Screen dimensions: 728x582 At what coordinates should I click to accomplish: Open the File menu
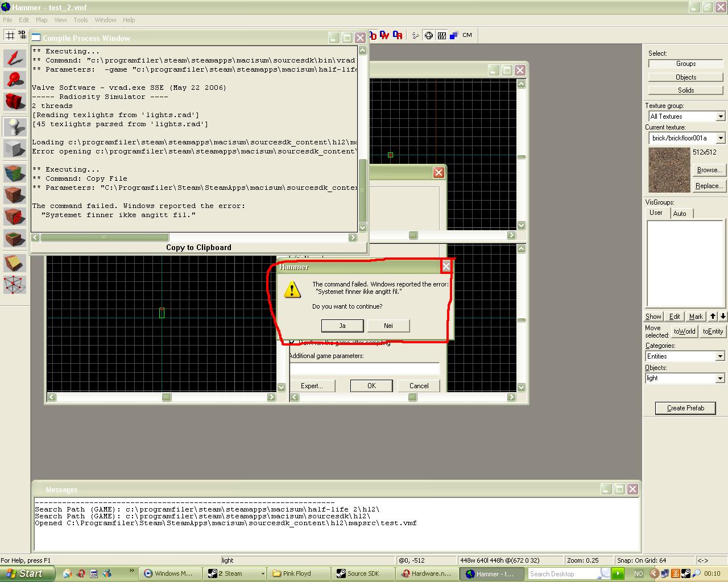coord(7,20)
